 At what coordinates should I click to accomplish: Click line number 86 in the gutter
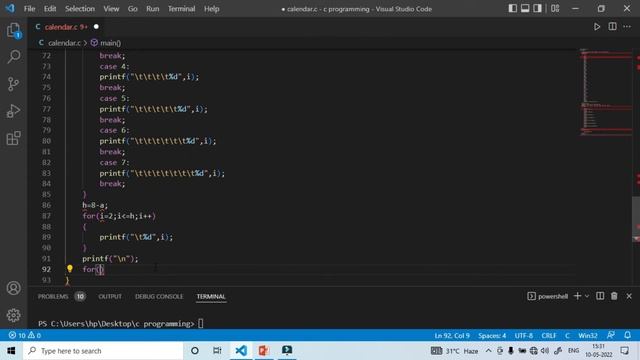(46, 205)
